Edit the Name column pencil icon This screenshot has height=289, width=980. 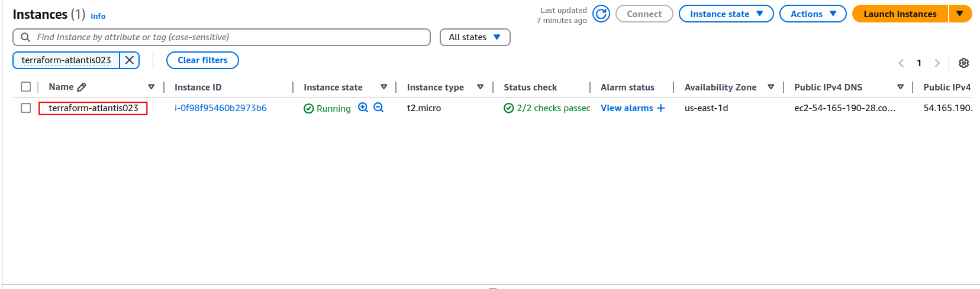[x=82, y=87]
